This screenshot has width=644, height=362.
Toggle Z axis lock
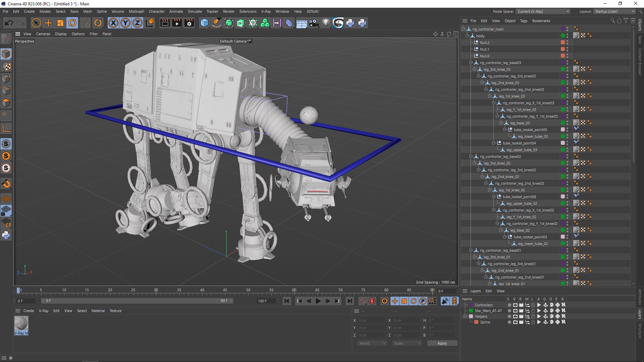(x=138, y=23)
